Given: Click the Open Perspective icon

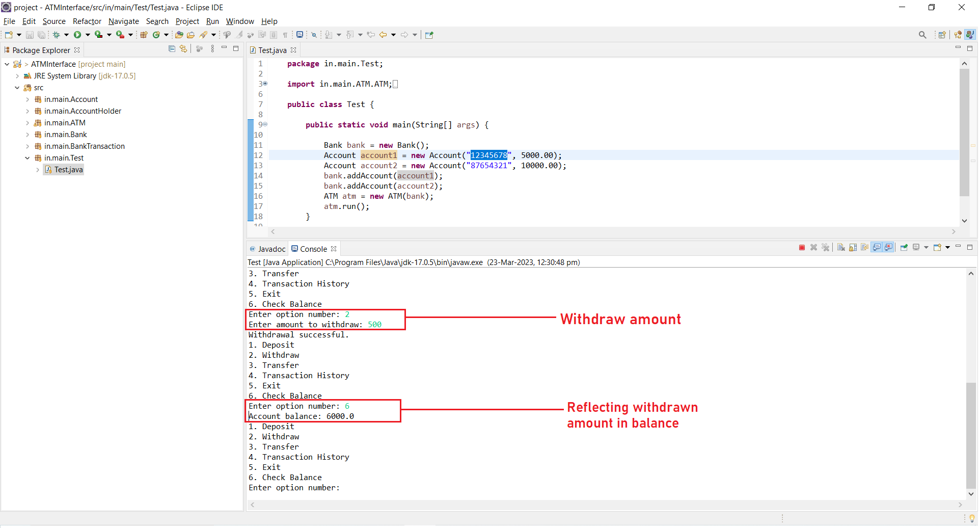Looking at the screenshot, I should (942, 35).
